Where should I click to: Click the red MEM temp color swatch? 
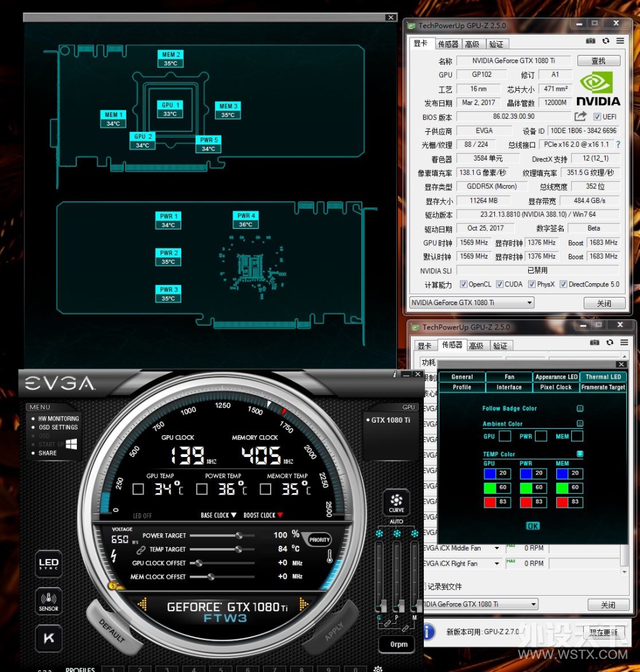coord(562,502)
